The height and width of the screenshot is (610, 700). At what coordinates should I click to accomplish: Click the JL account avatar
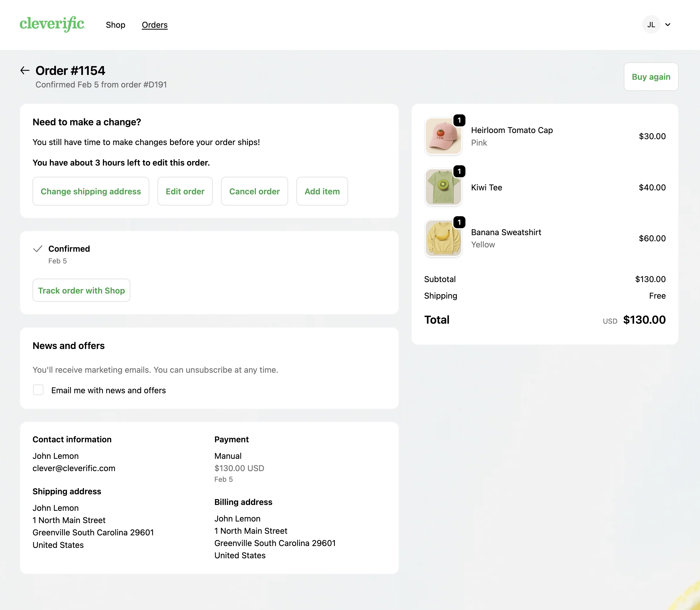pyautogui.click(x=651, y=24)
